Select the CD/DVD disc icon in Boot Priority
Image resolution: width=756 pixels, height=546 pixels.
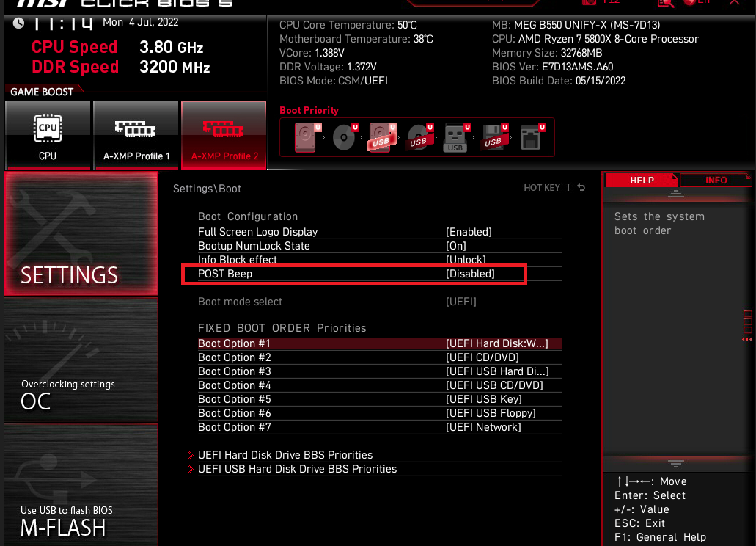(345, 137)
